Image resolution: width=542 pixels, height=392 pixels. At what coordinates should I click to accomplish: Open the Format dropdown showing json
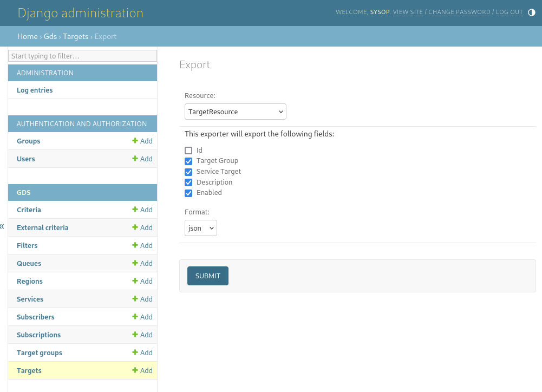click(x=201, y=228)
